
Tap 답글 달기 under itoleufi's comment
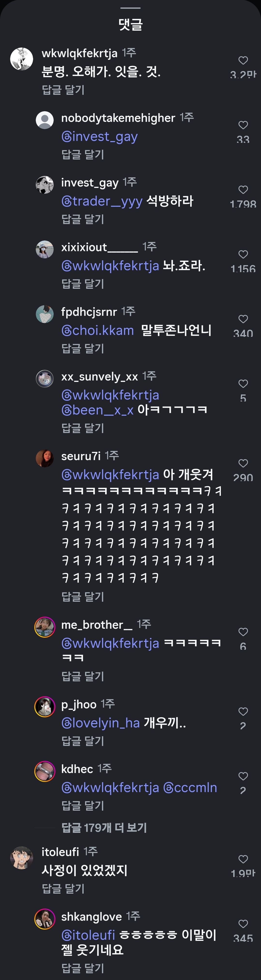pyautogui.click(x=63, y=888)
